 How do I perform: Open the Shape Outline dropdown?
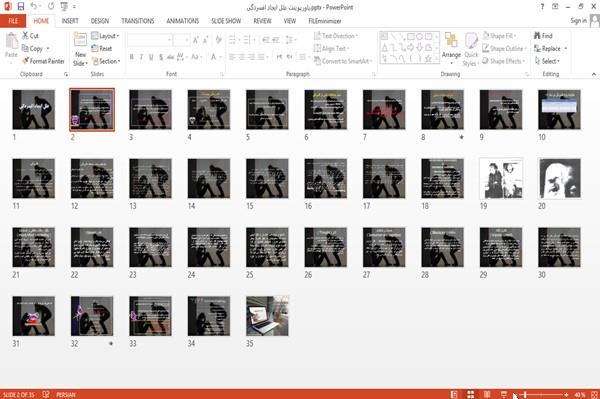pos(504,49)
